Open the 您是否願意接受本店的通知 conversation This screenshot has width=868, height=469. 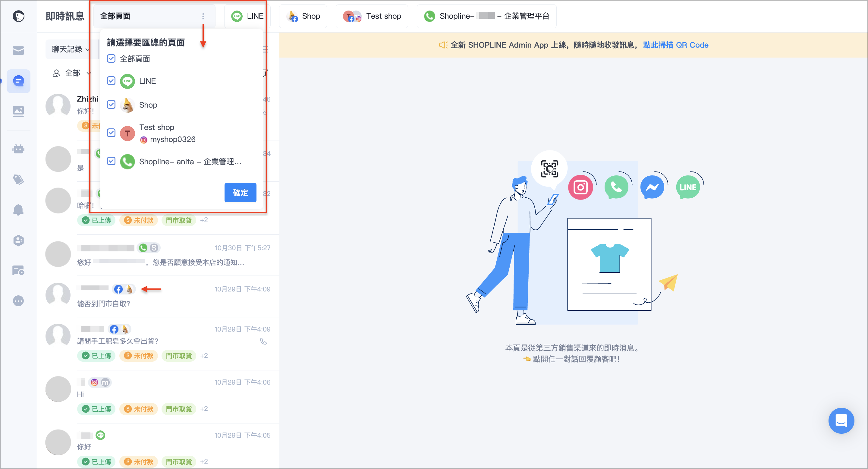pyautogui.click(x=158, y=255)
